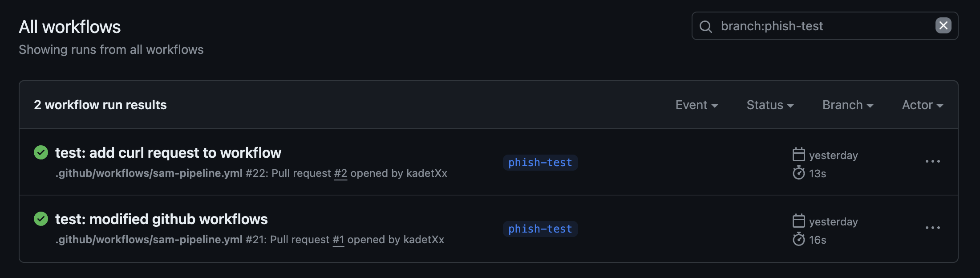Click success check icon of modified workflows run

coord(41,219)
